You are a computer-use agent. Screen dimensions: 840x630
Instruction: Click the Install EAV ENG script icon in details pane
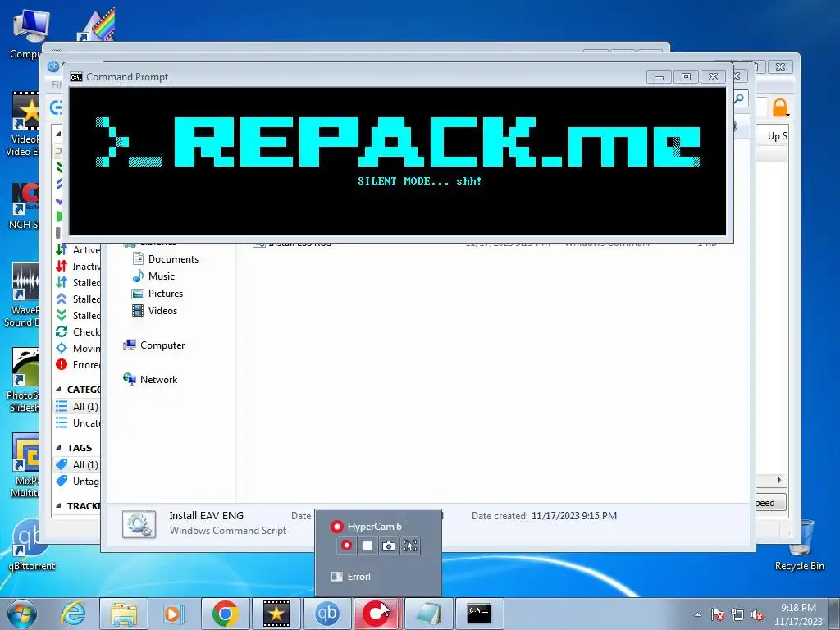(139, 524)
